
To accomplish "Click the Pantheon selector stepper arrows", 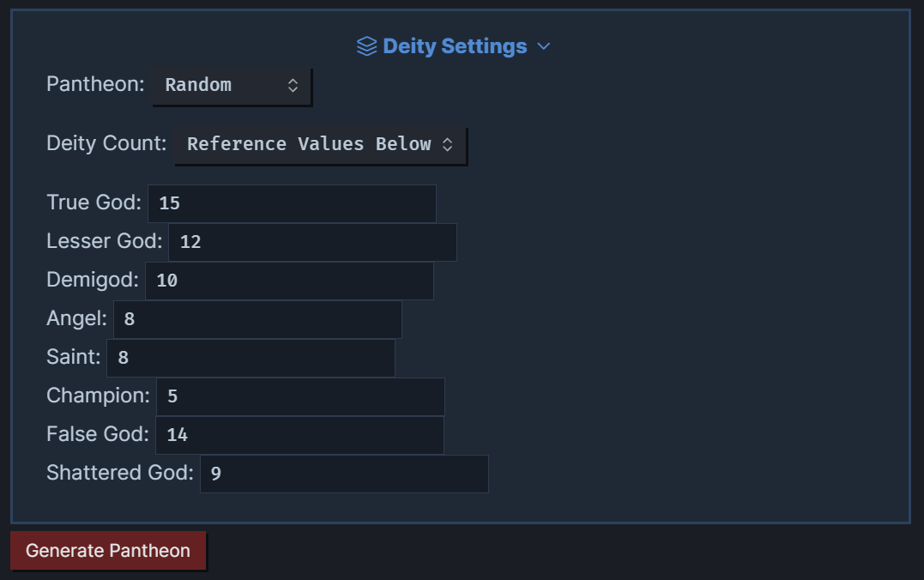I will click(x=293, y=85).
